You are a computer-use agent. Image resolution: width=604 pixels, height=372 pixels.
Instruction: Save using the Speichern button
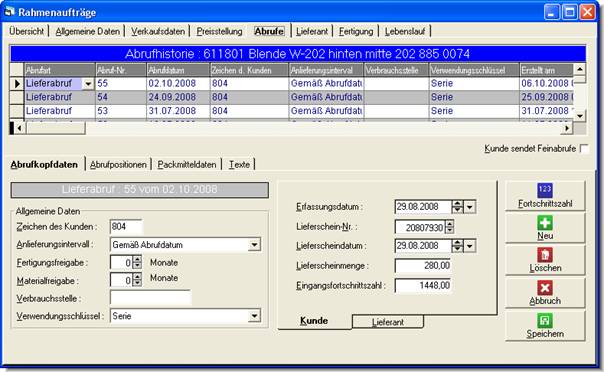(545, 326)
